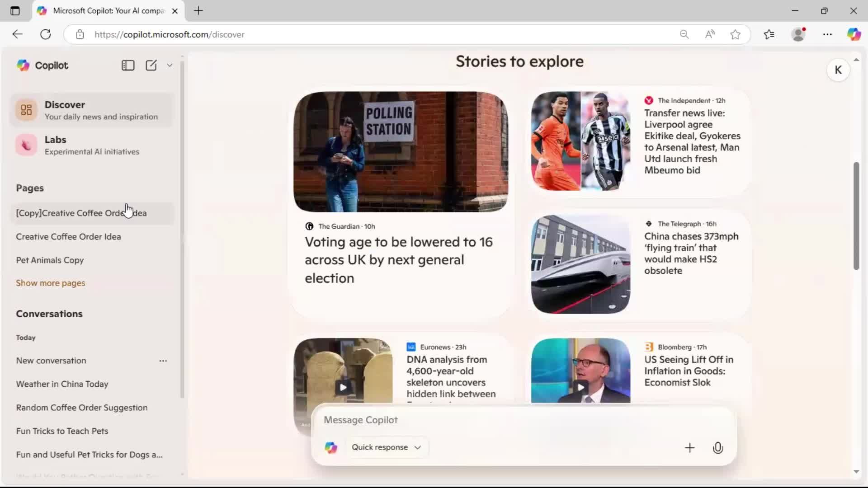Click the address bar URL
This screenshot has height=488, width=868.
(170, 34)
